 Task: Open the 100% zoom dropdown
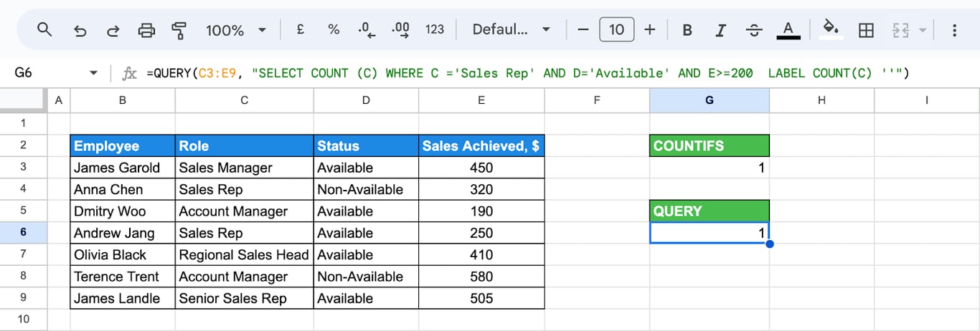click(x=236, y=30)
